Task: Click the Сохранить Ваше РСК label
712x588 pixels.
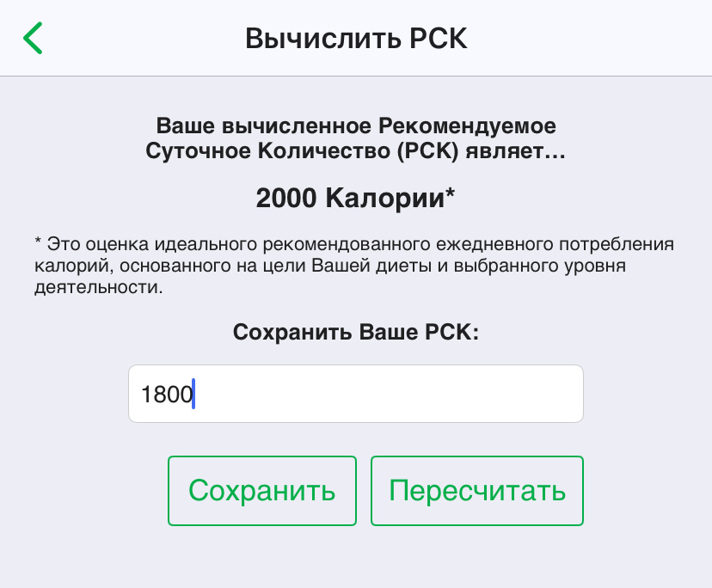Action: [355, 331]
